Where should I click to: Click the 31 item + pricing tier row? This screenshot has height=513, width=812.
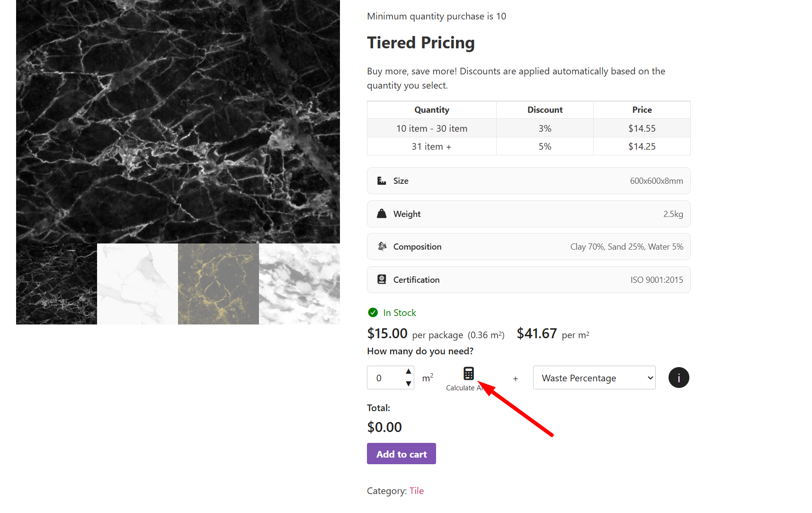point(528,146)
